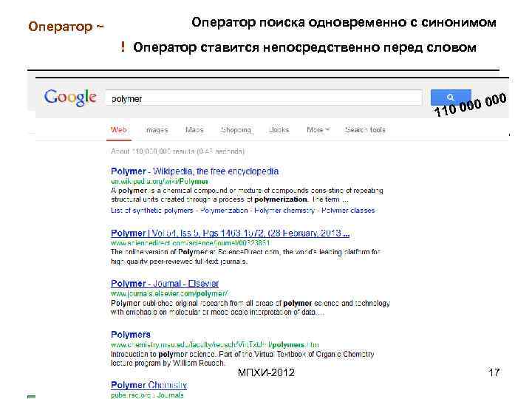This screenshot has width=532, height=399.
Task: Open the Maps tab
Action: click(194, 130)
